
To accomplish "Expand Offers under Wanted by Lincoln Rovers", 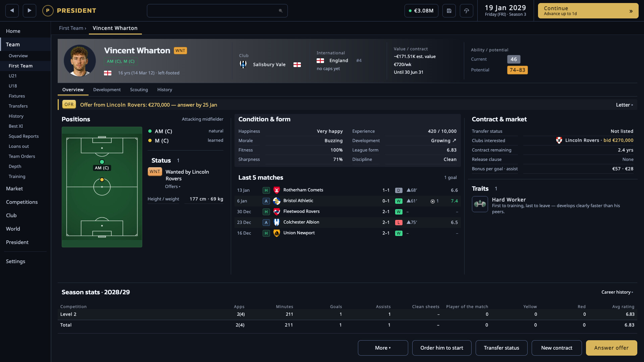I will pos(173,187).
